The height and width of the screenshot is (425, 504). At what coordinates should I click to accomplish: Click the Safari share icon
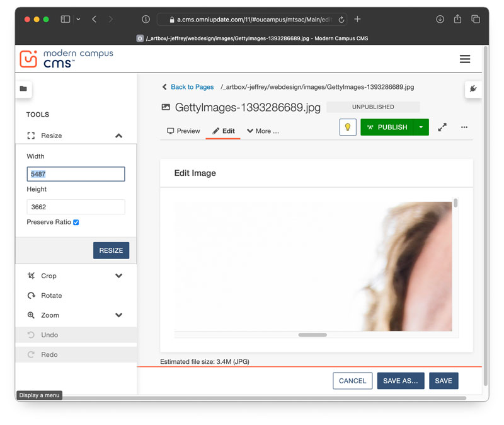[x=458, y=20]
